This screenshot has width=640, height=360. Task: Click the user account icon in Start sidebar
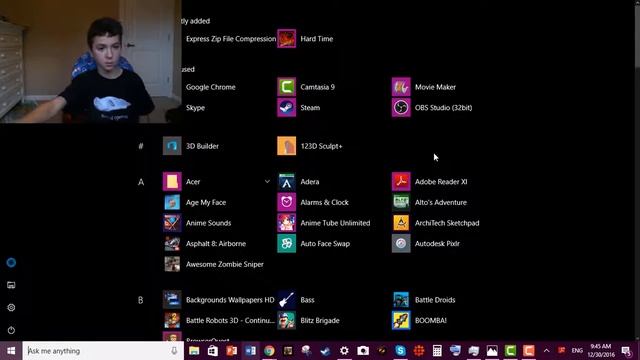pyautogui.click(x=11, y=262)
